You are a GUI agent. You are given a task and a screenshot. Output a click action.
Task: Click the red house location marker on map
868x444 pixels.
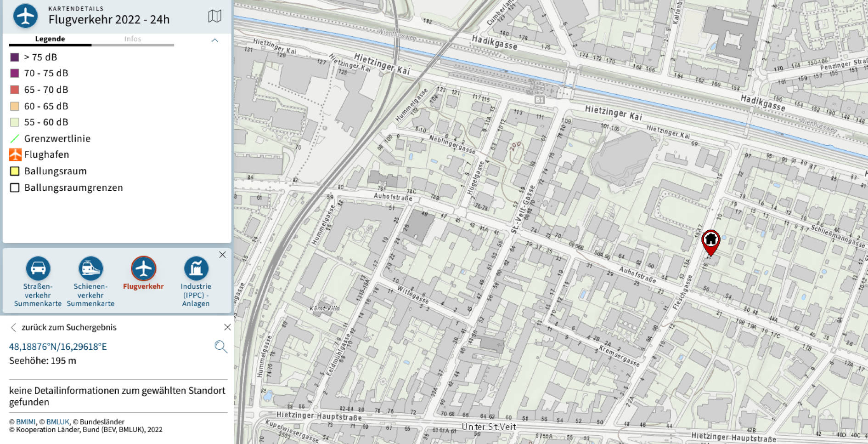(x=710, y=243)
